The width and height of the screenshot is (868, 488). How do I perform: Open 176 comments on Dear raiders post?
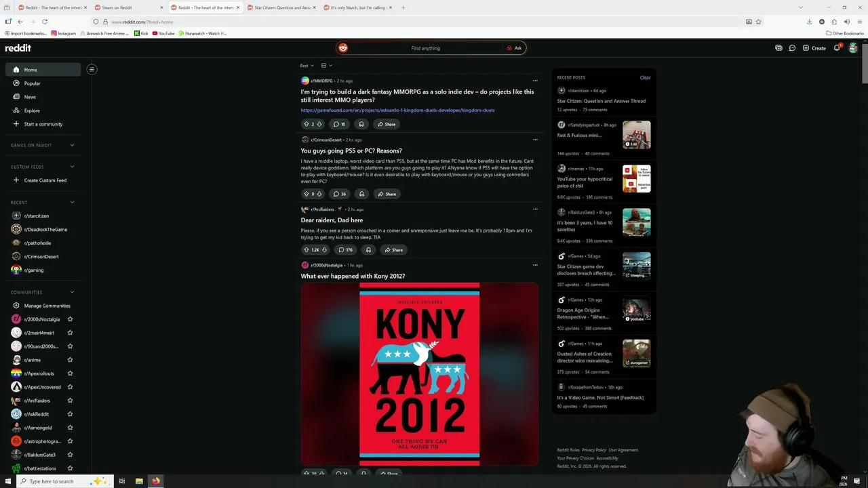pos(346,249)
